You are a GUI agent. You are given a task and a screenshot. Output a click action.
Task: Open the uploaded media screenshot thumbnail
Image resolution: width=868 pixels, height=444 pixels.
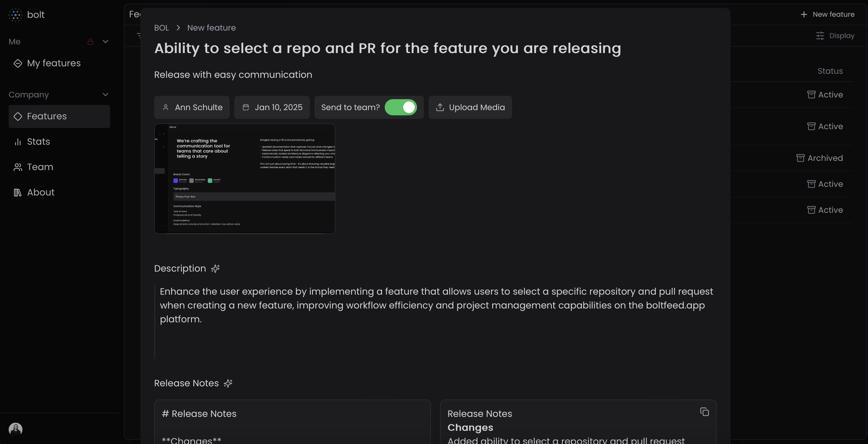pos(245,179)
